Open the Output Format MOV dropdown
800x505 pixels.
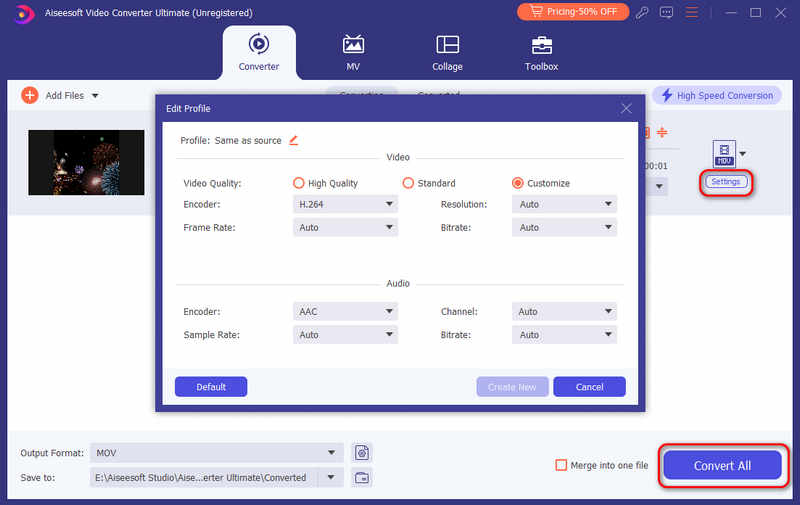pos(216,452)
